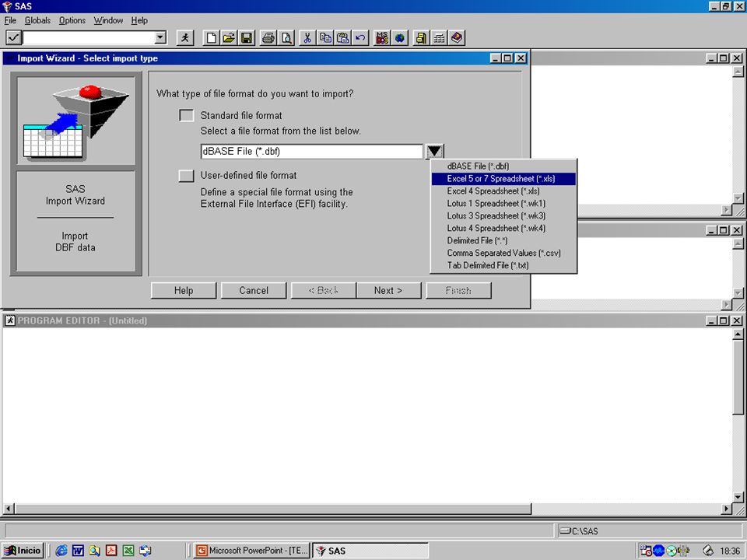
Task: Click the last icon in the quick launch bar
Action: (146, 551)
